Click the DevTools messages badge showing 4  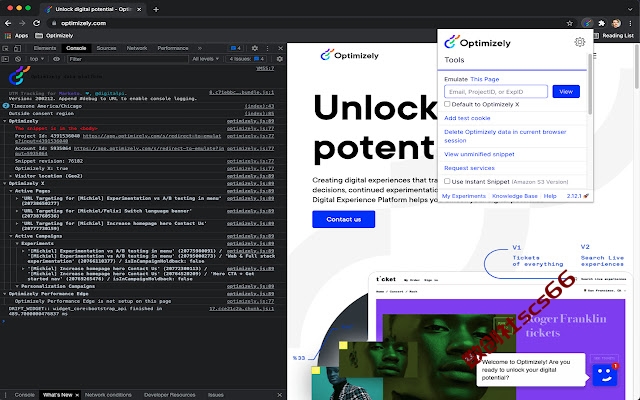click(236, 48)
